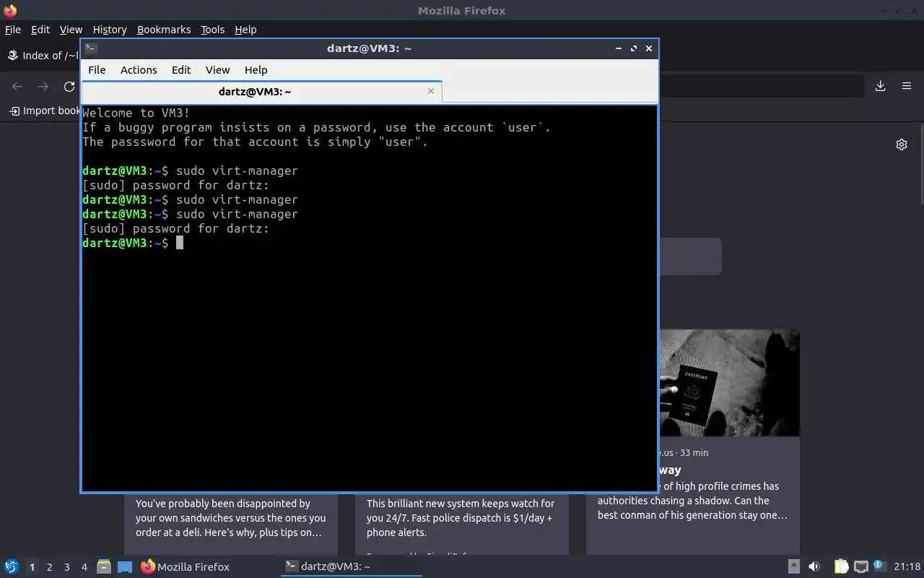Viewport: 924px width, 578px height.
Task: Open the passport article thumbnail
Action: (x=729, y=383)
